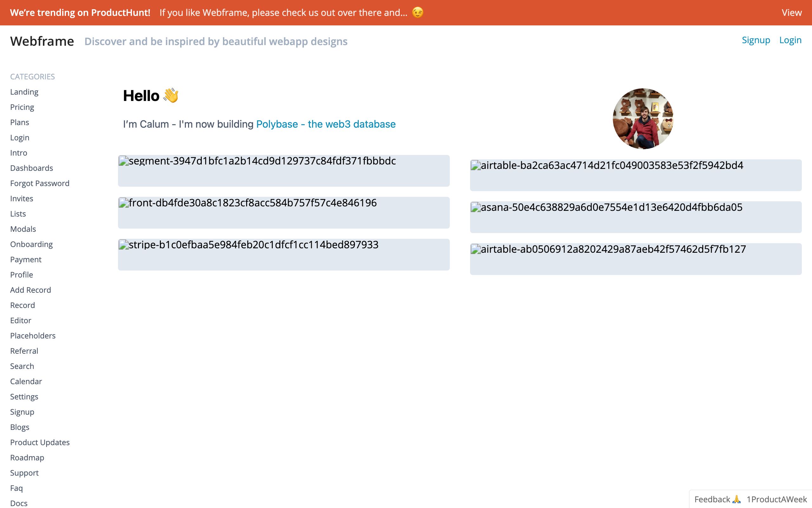Open the Login link in header
The height and width of the screenshot is (508, 812).
(x=790, y=40)
